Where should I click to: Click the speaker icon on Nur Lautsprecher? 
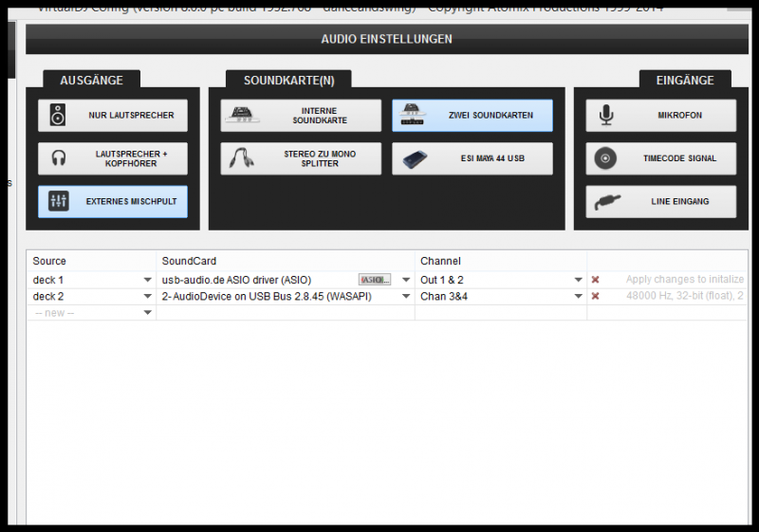tap(58, 115)
